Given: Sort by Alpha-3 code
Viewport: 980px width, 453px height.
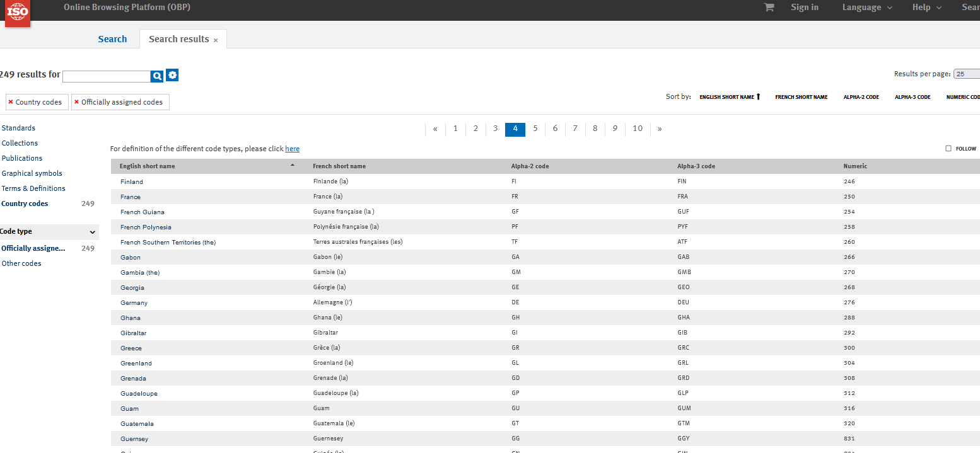Looking at the screenshot, I should [x=913, y=97].
